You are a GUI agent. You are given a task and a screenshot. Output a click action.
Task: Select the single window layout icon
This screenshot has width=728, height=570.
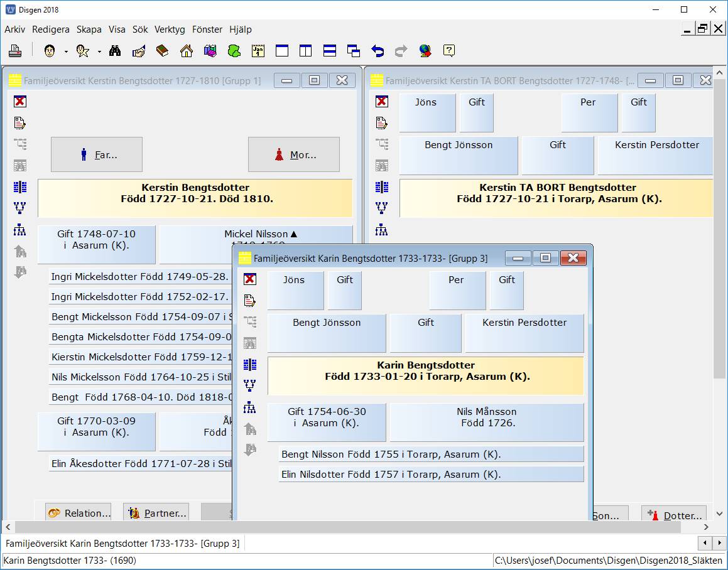pos(282,51)
